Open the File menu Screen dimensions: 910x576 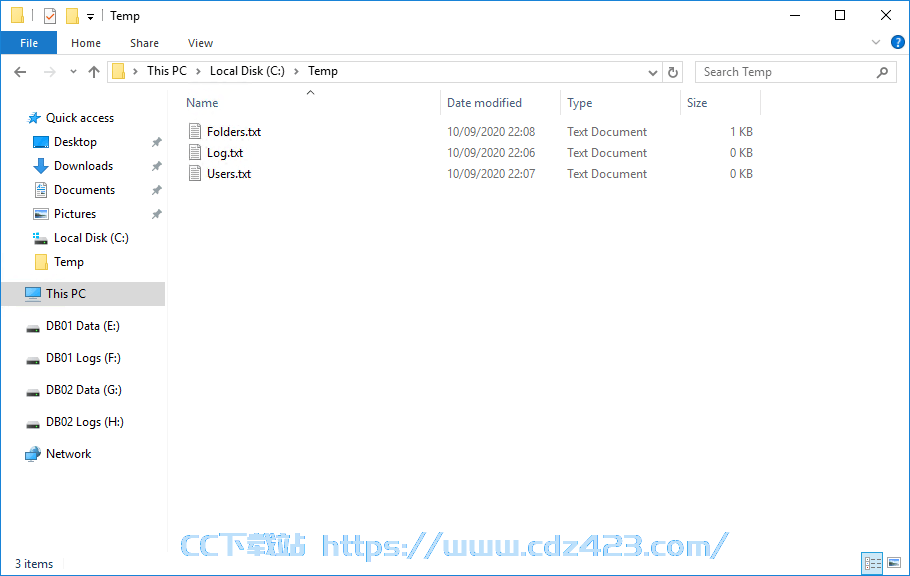click(x=29, y=43)
